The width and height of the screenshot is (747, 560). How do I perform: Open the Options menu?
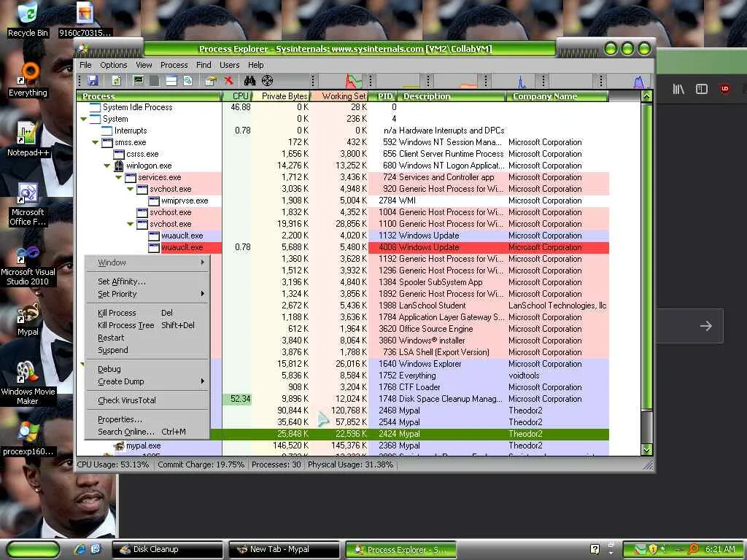point(113,65)
